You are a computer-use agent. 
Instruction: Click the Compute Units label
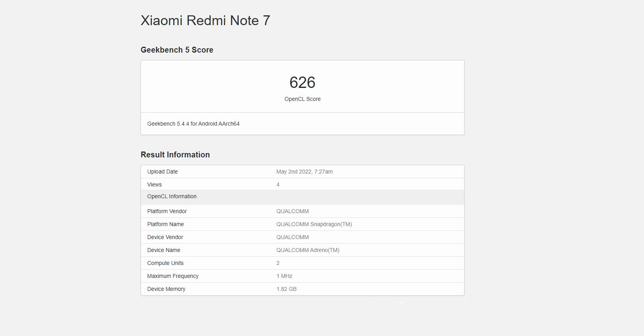click(x=165, y=263)
